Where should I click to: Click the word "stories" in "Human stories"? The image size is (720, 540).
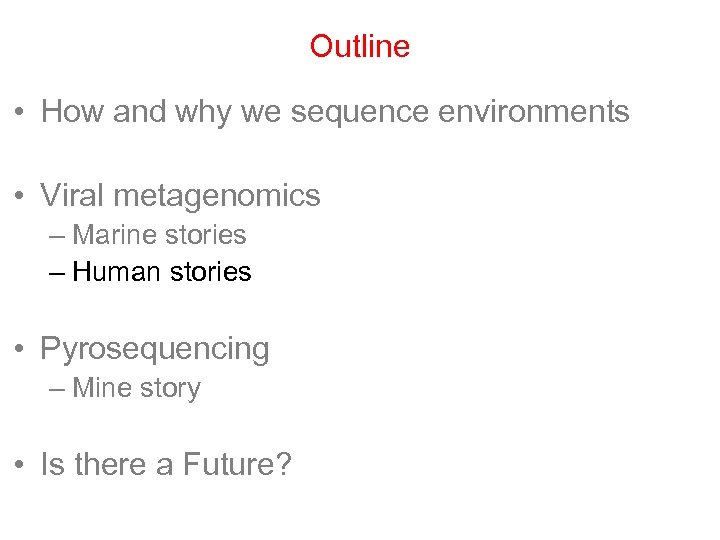point(210,272)
